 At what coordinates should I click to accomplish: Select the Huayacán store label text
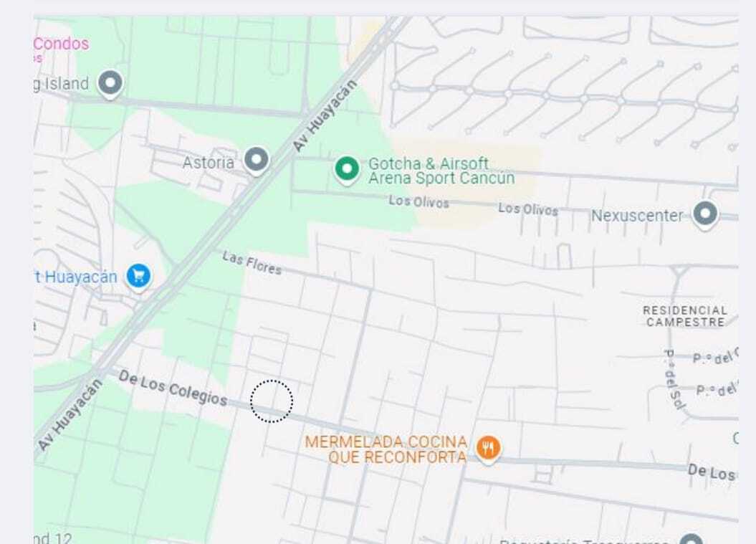(76, 277)
